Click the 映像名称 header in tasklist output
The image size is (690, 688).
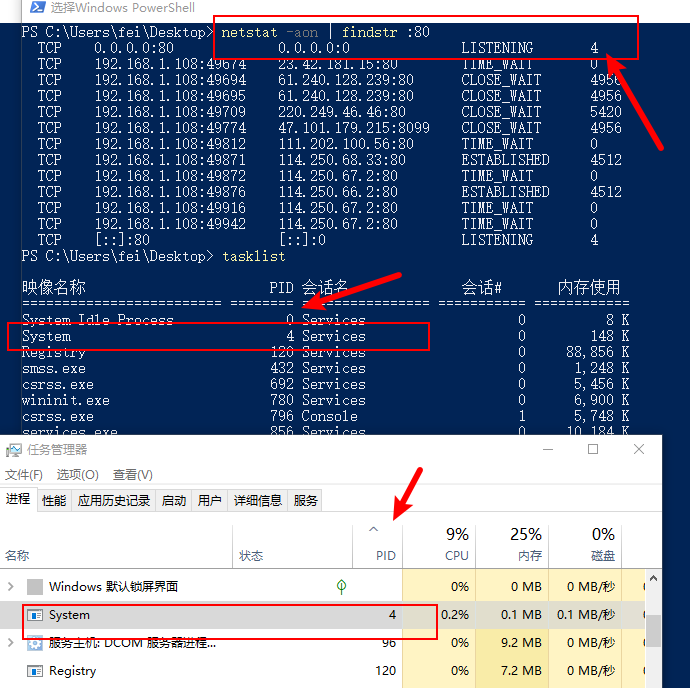point(54,287)
